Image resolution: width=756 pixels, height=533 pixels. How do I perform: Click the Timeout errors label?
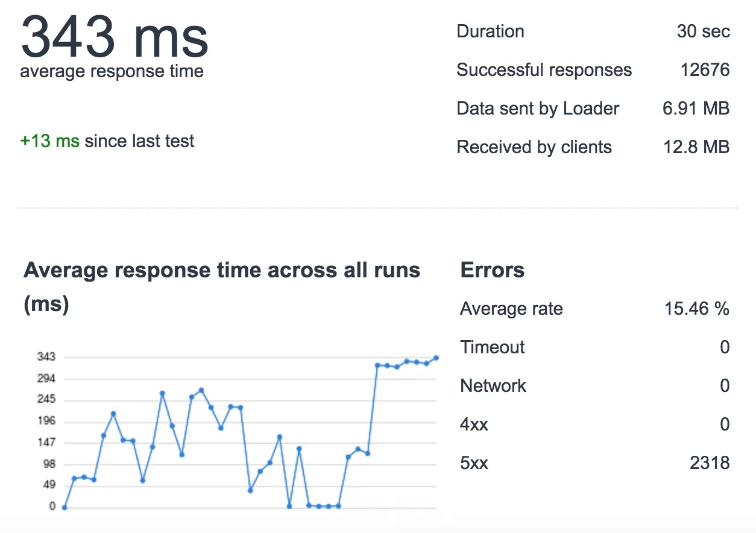click(492, 347)
